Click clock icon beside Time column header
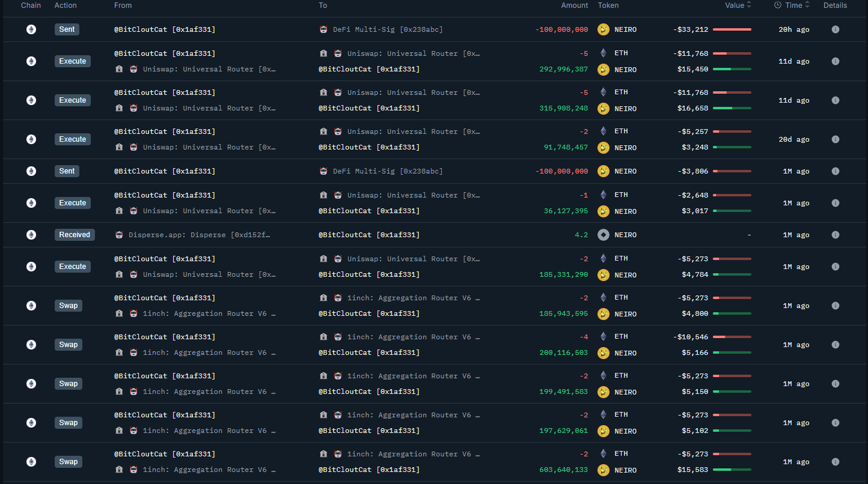Viewport: 868px width, 484px height. coord(778,5)
